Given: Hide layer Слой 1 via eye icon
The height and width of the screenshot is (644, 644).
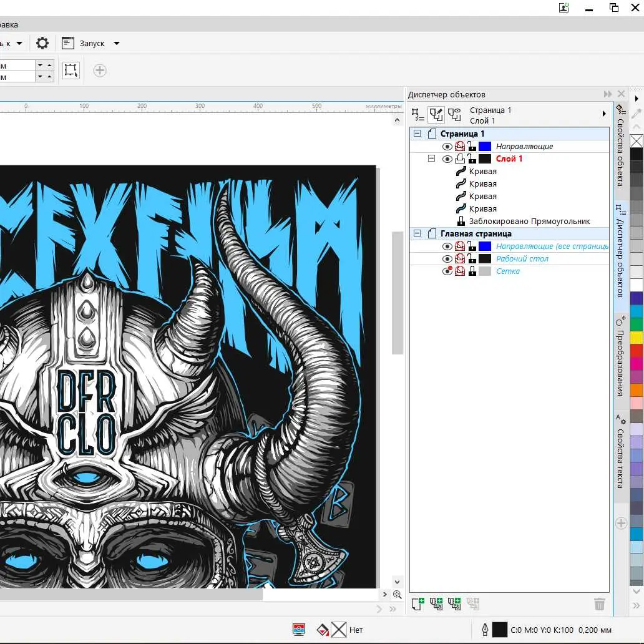Looking at the screenshot, I should pos(447,159).
